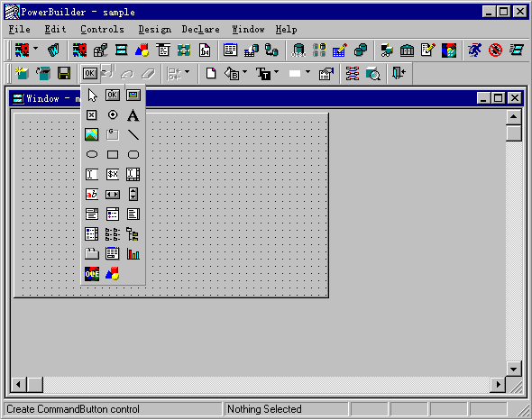Open the Library building icon in the PowerBar
Image resolution: width=532 pixels, height=420 pixels.
(407, 50)
